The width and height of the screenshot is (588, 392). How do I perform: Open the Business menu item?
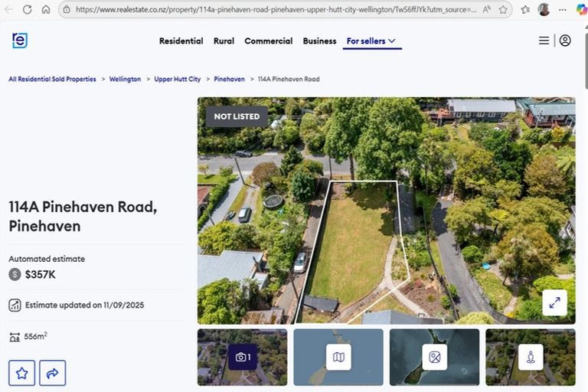319,41
